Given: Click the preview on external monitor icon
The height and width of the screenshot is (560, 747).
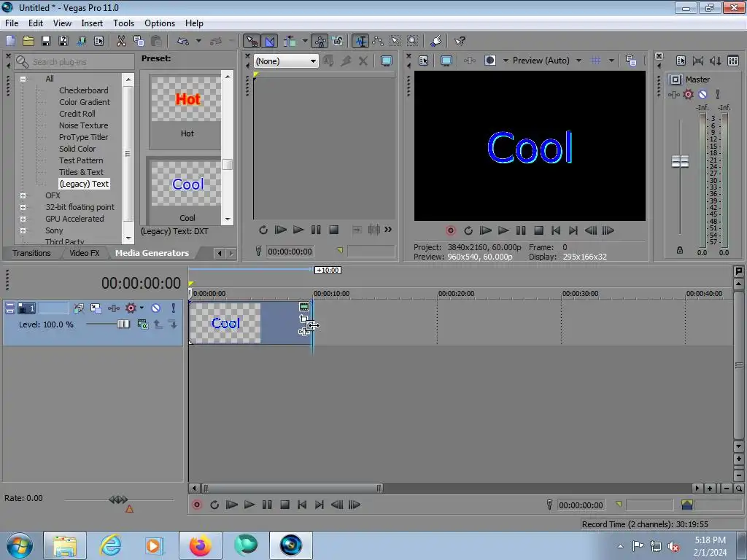Looking at the screenshot, I should point(446,61).
